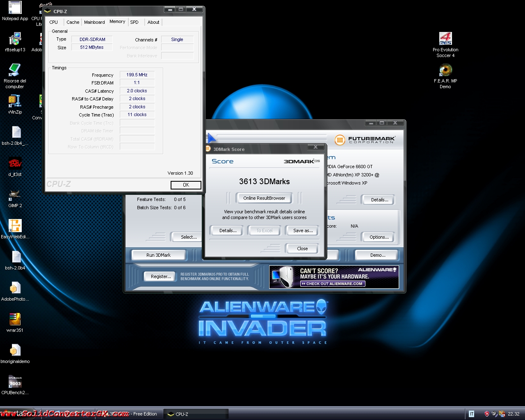The image size is (525, 420).
Task: Open Risorse del computer icon
Action: pos(15,76)
